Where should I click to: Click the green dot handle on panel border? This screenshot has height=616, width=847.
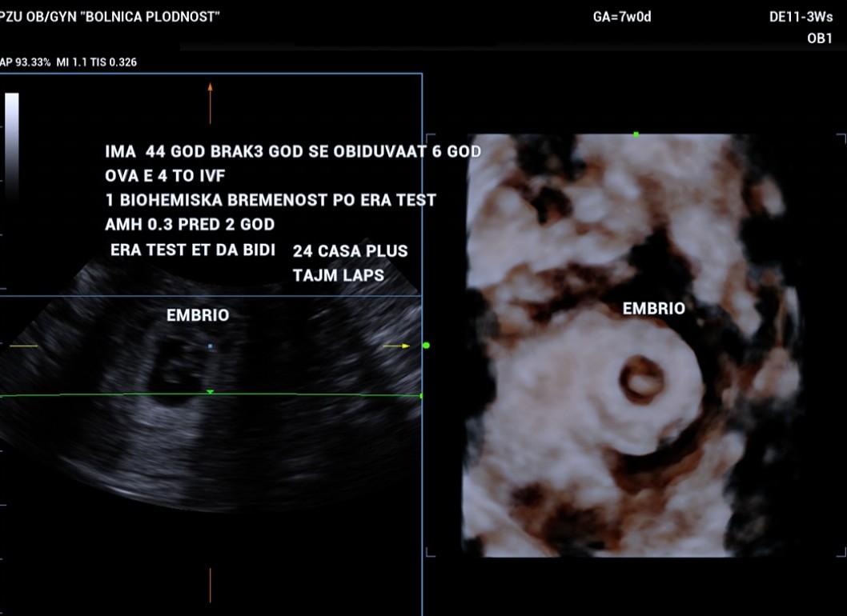pos(426,345)
